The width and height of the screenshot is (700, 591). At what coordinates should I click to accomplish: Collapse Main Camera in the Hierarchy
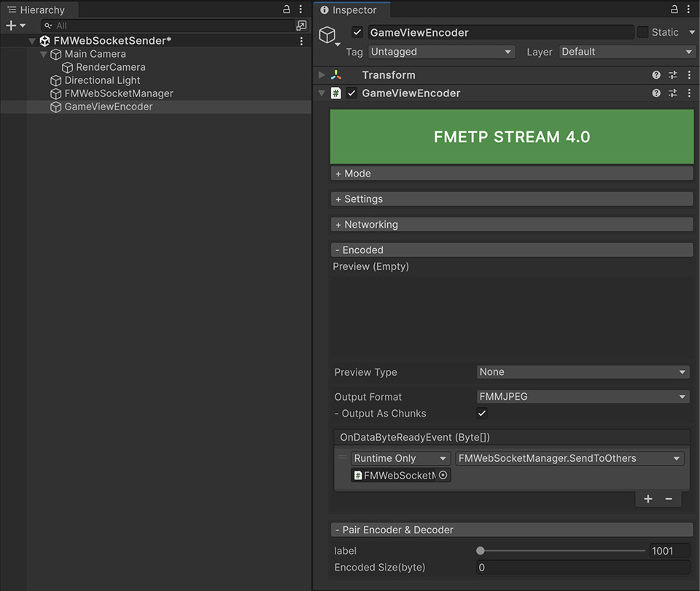point(44,53)
